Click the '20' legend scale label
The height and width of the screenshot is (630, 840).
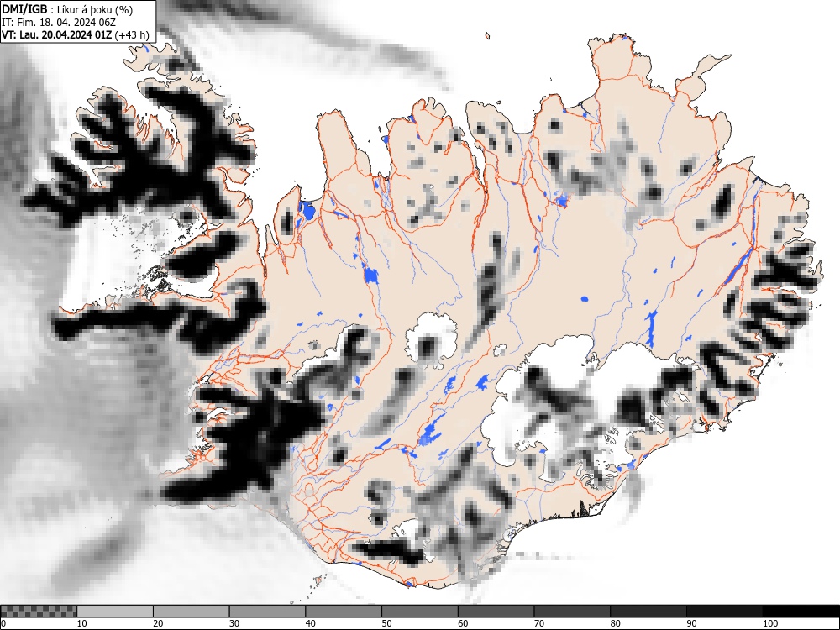click(158, 623)
